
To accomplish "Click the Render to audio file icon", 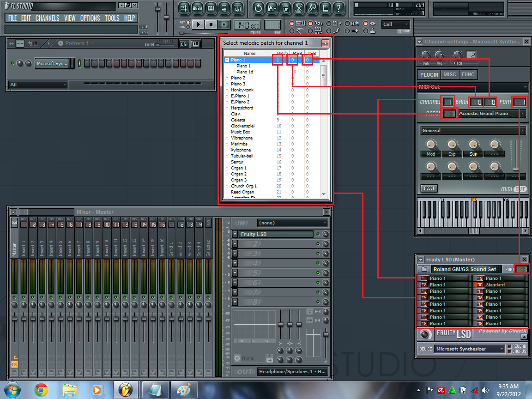I will click(x=285, y=8).
